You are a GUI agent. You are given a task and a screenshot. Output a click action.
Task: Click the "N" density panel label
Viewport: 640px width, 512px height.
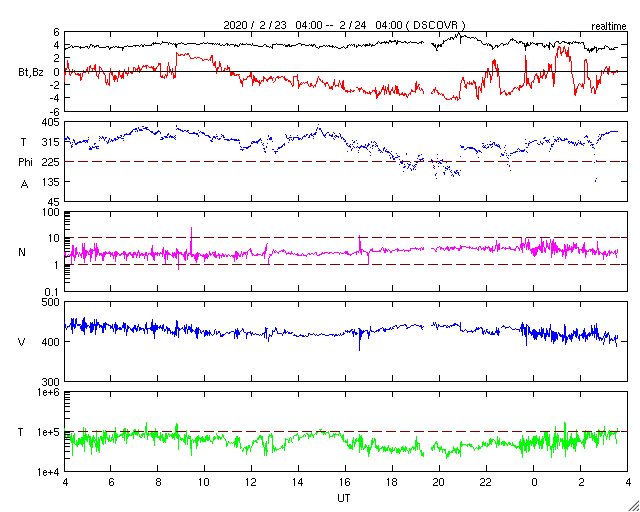22,252
